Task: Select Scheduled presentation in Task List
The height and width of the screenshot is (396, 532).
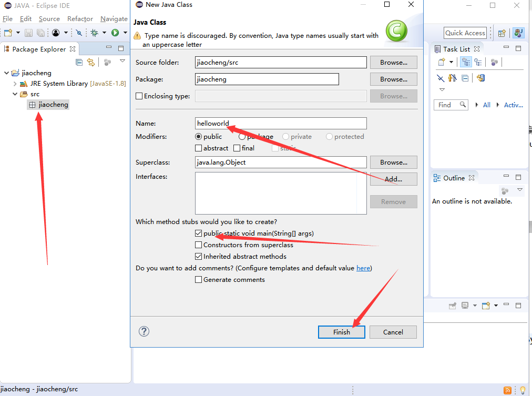Action: 478,62
